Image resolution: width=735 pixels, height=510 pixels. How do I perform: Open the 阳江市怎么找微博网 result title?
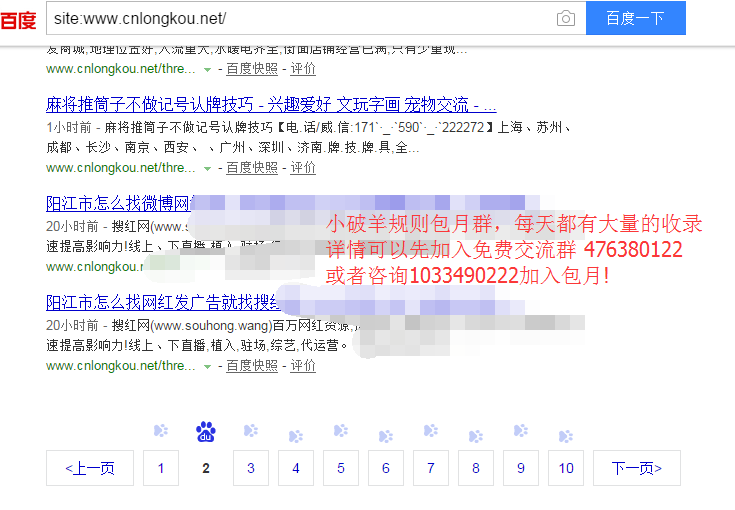(x=120, y=203)
